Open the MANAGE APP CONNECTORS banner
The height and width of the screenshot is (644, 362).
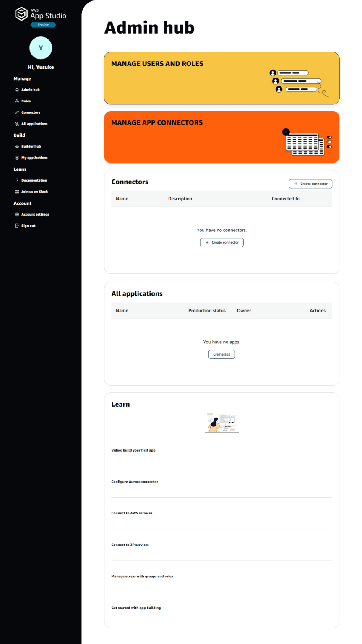tap(221, 137)
